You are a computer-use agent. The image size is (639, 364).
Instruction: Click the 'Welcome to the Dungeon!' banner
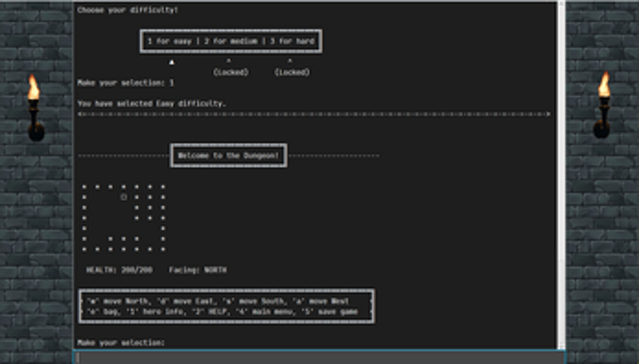click(x=229, y=156)
